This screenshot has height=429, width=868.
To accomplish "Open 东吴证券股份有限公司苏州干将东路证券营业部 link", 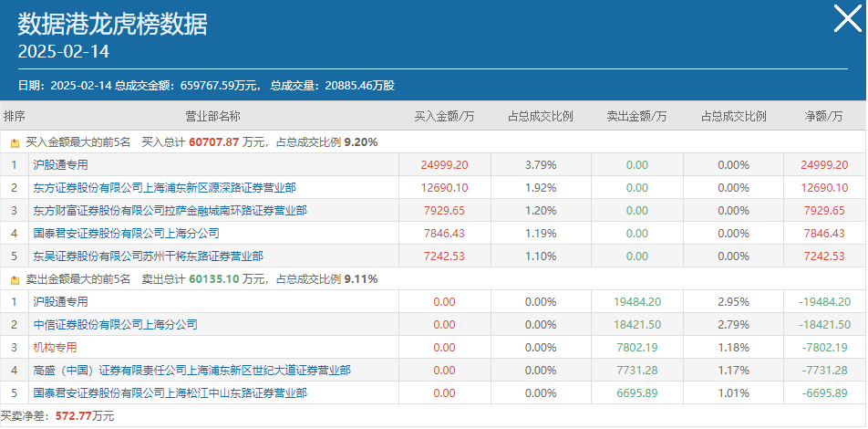I will [x=148, y=256].
